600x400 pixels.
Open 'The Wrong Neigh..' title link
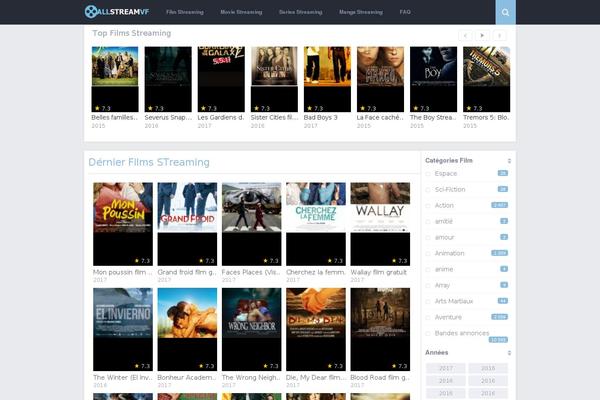(251, 377)
